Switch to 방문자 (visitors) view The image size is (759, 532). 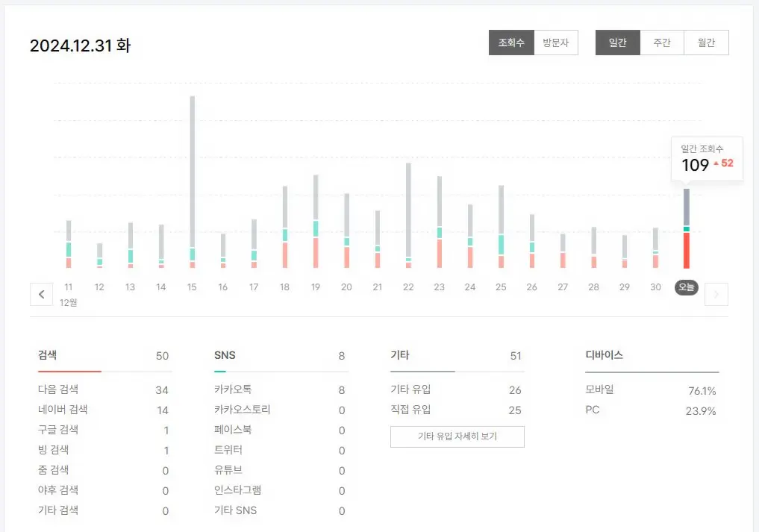pyautogui.click(x=556, y=43)
